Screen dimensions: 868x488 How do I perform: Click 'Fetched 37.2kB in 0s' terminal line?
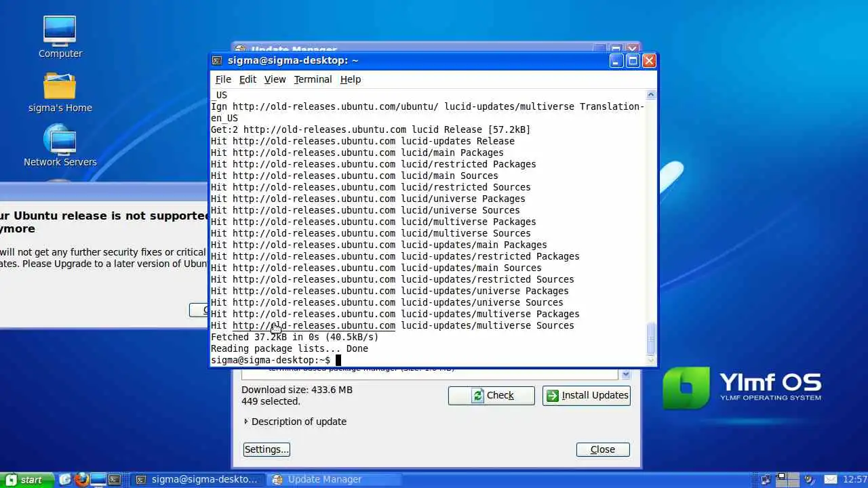[294, 337]
